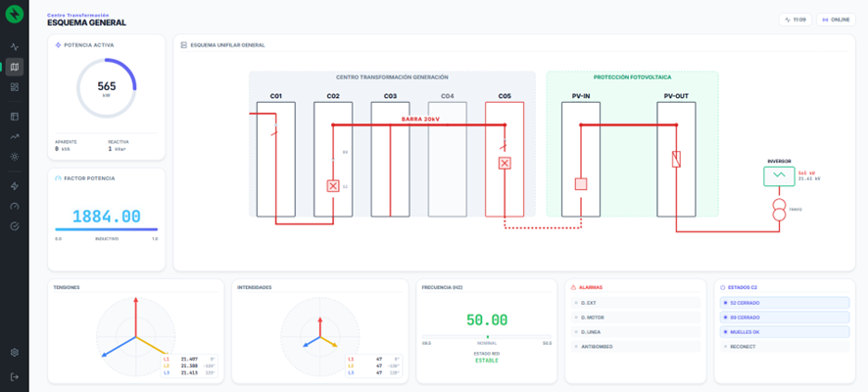Open settings gear in the sidebar
The width and height of the screenshot is (868, 392).
pos(15,353)
